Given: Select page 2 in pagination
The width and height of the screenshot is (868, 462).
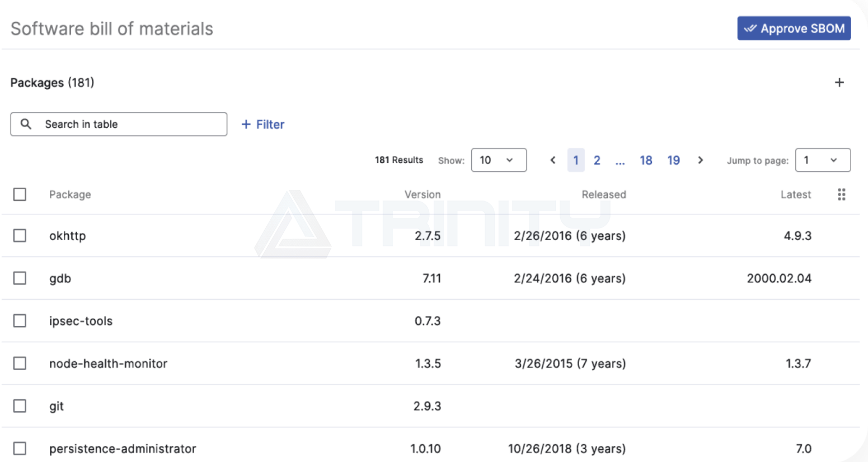Looking at the screenshot, I should pyautogui.click(x=597, y=160).
